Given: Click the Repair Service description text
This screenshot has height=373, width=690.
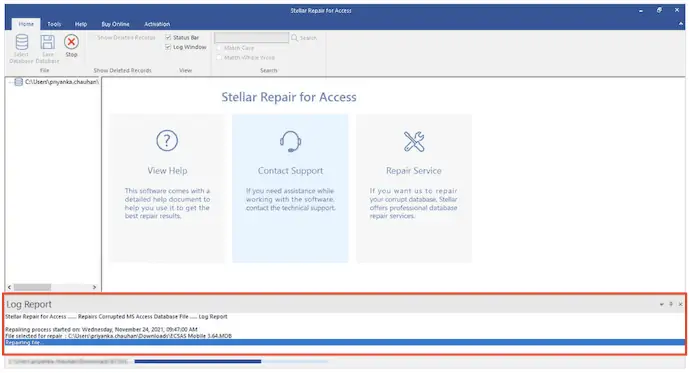Looking at the screenshot, I should 414,203.
